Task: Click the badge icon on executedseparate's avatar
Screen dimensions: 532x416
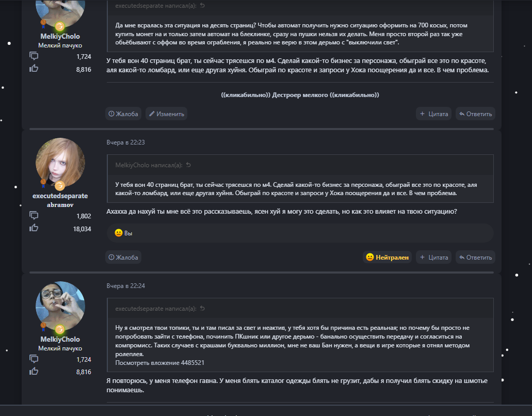Action: 59,185
